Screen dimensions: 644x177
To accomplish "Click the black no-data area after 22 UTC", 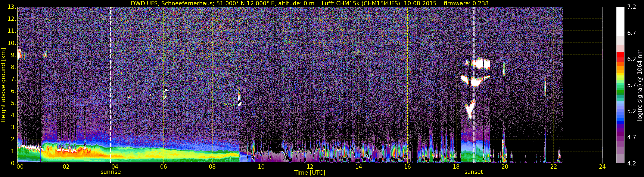I will point(582,85).
